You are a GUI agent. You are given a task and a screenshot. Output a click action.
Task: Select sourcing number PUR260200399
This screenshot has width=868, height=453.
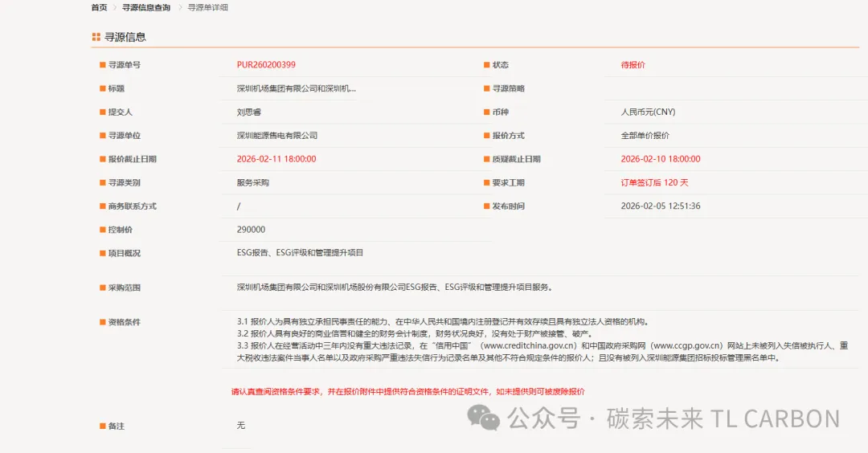pyautogui.click(x=266, y=65)
